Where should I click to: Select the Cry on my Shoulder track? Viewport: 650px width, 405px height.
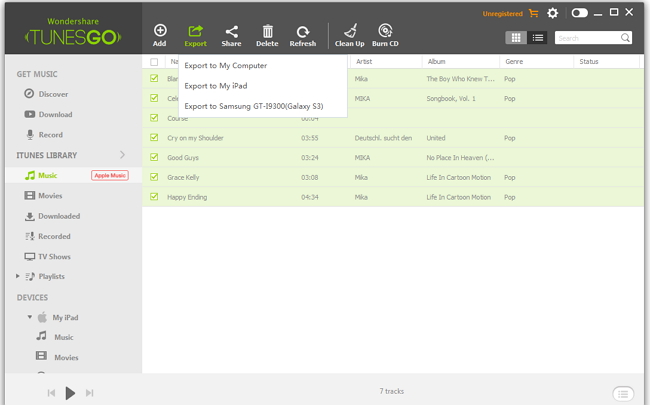pyautogui.click(x=195, y=138)
